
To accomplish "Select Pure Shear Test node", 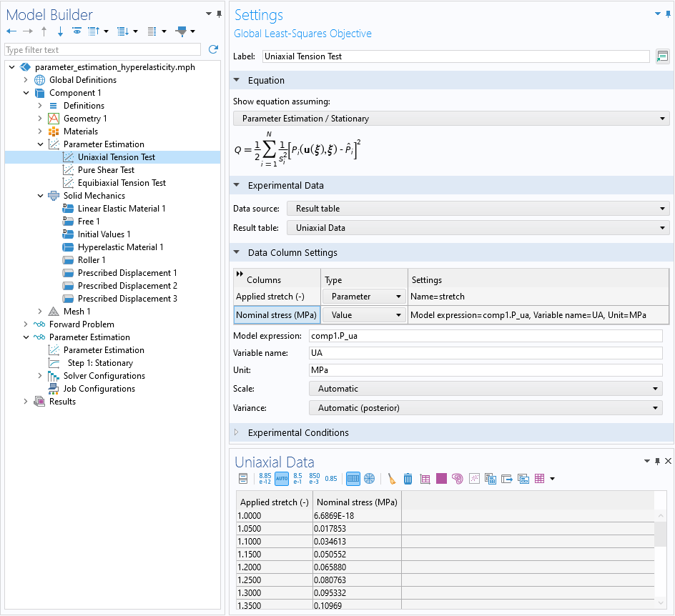I will pos(106,170).
